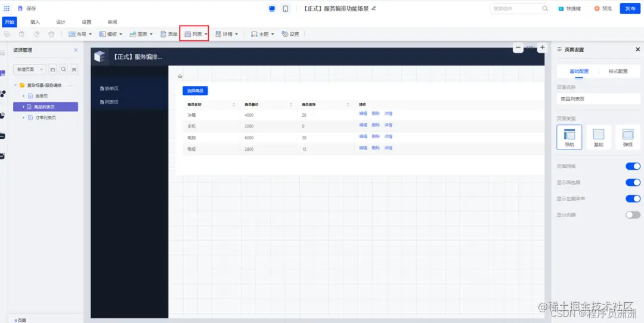Click the 选择商品 button in canvas
The height and width of the screenshot is (323, 644).
click(195, 91)
